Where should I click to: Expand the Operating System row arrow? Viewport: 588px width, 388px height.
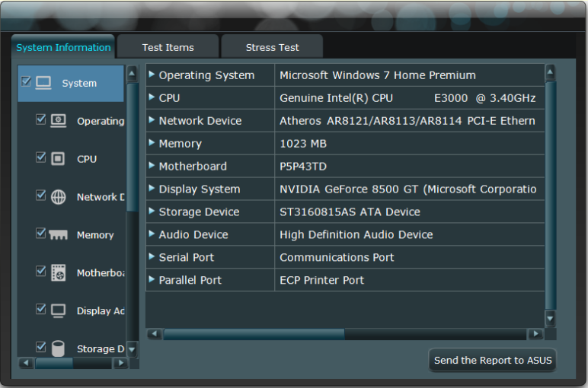click(x=152, y=74)
